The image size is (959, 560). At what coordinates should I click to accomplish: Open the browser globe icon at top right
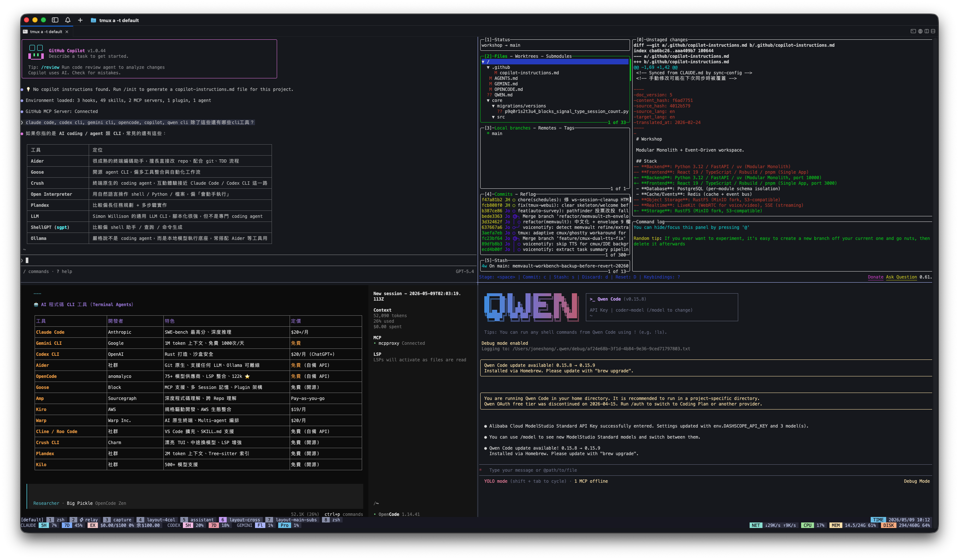920,31
